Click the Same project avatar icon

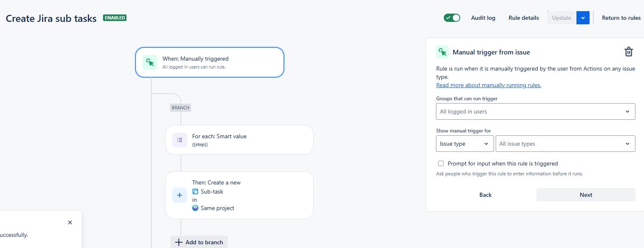195,208
